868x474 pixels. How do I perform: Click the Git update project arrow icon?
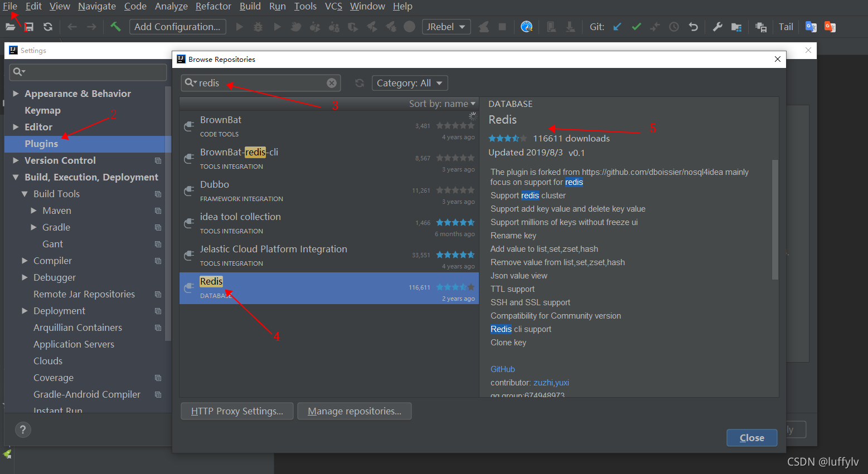617,27
